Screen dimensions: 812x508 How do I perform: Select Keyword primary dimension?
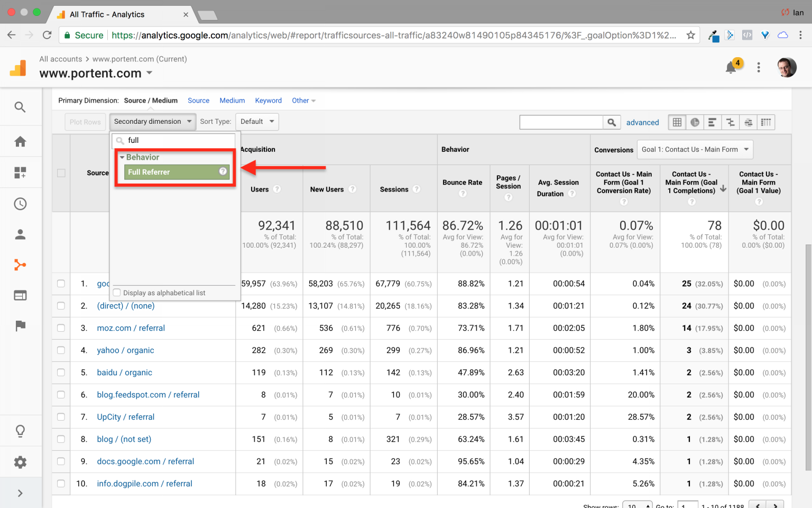click(268, 101)
